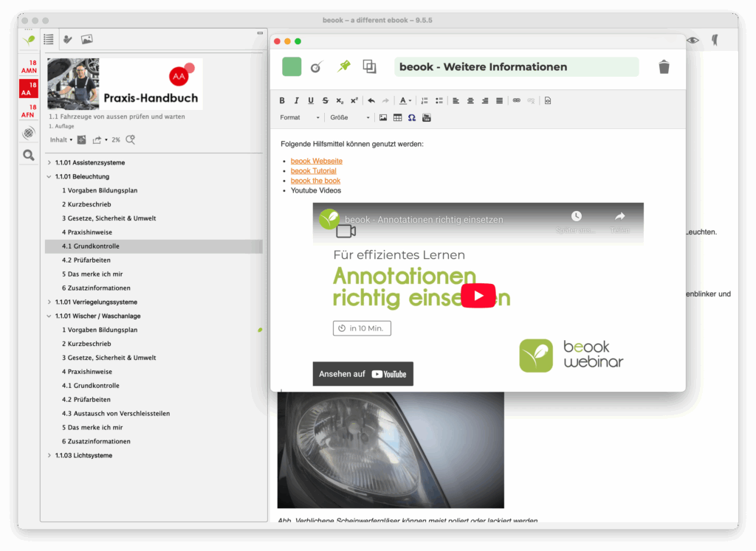The height and width of the screenshot is (551, 756).
Task: Toggle superscript formatting
Action: point(354,100)
